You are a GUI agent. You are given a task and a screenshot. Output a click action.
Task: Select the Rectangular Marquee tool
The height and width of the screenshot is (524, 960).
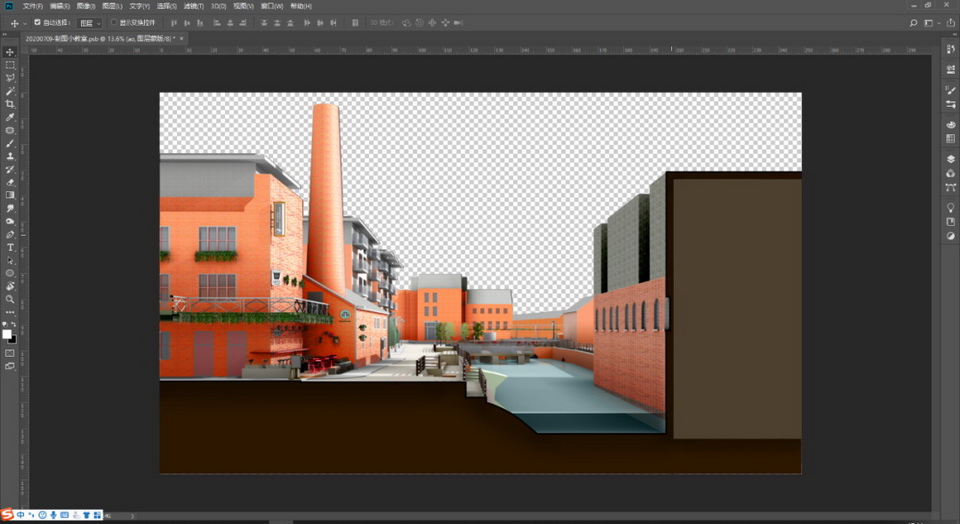[x=11, y=65]
